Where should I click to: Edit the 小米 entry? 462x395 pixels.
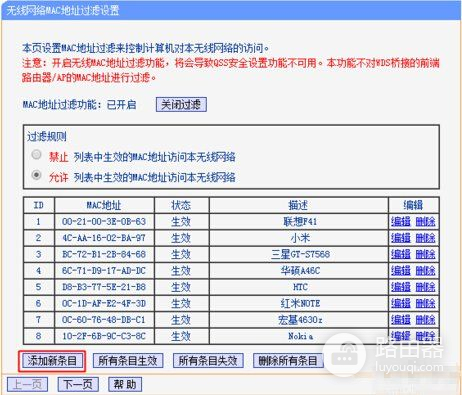click(x=401, y=238)
